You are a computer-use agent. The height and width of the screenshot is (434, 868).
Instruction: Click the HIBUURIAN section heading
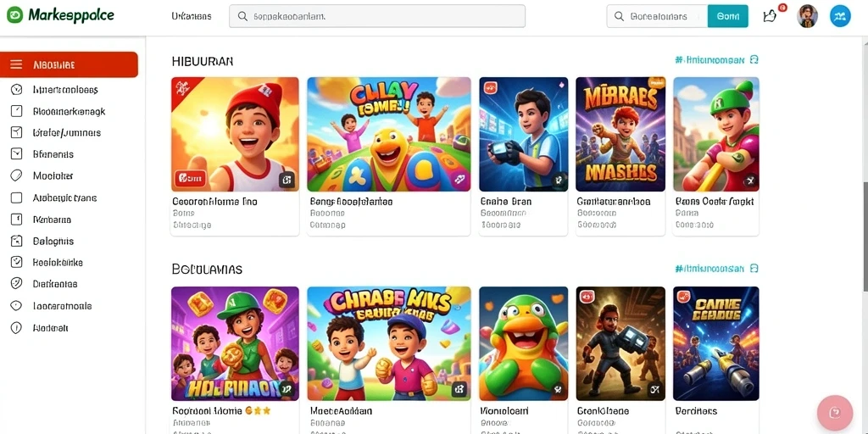pyautogui.click(x=203, y=61)
